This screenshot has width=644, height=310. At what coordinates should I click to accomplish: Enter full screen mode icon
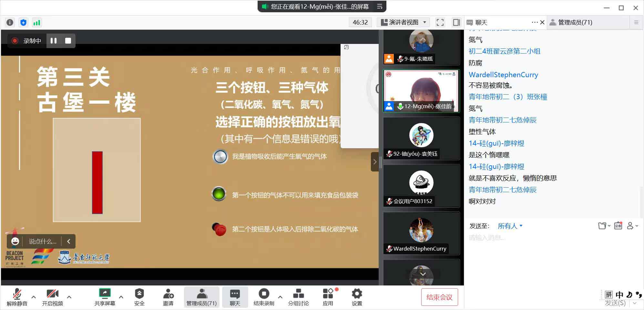tap(440, 22)
